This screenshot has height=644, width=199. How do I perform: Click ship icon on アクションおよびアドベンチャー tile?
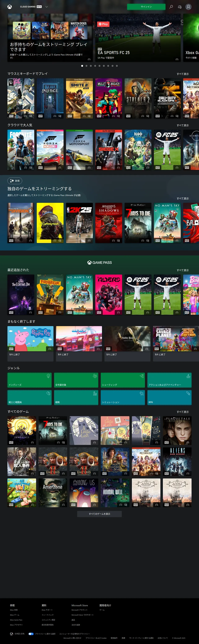coord(188,376)
